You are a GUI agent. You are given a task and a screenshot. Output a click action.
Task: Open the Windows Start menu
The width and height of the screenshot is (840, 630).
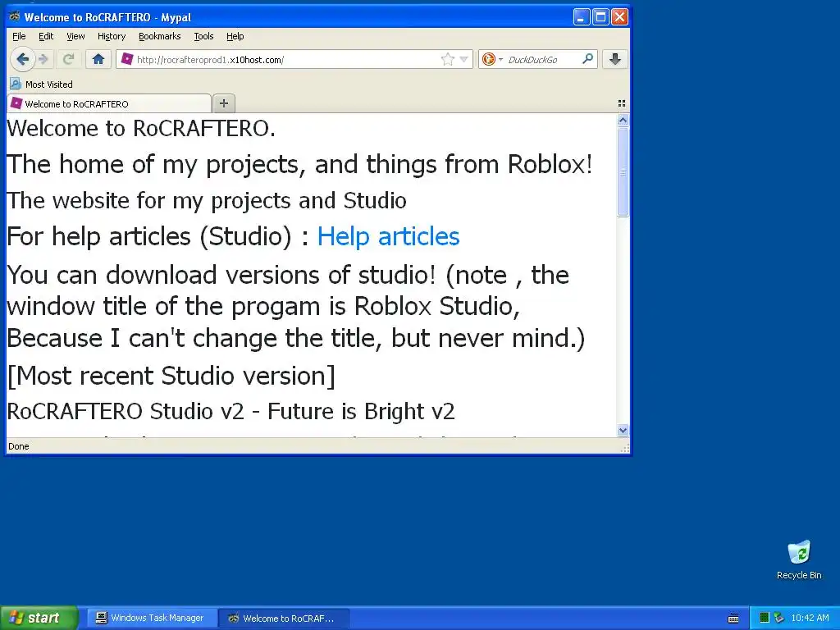pos(39,618)
